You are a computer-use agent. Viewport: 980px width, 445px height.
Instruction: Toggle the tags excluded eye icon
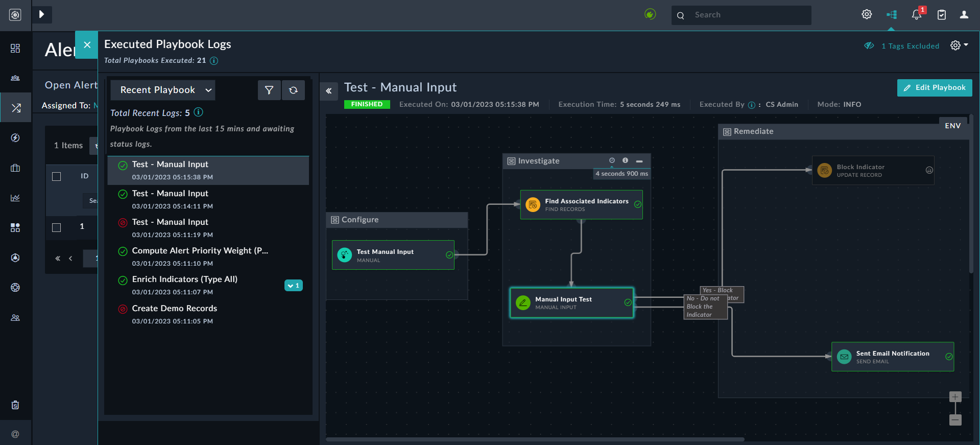tap(869, 46)
